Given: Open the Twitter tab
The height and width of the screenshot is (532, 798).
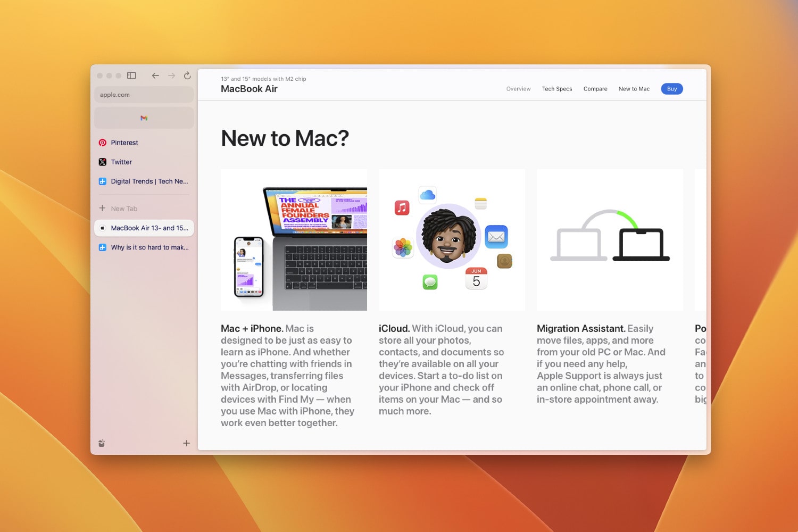Looking at the screenshot, I should pos(144,162).
